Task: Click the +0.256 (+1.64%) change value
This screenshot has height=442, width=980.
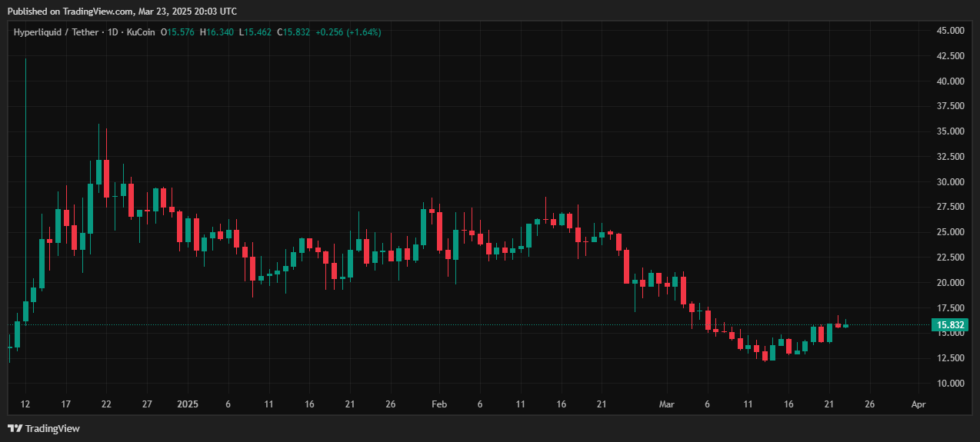Action: click(x=348, y=32)
